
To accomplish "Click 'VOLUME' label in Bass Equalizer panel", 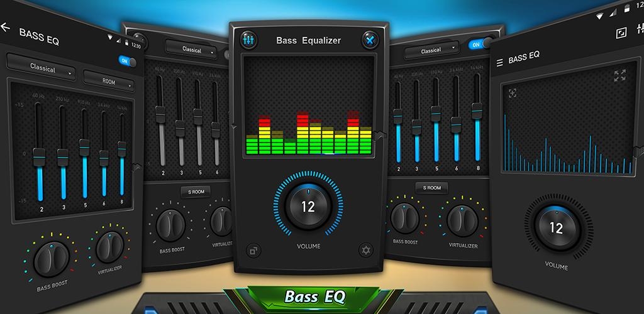I will pyautogui.click(x=308, y=247).
